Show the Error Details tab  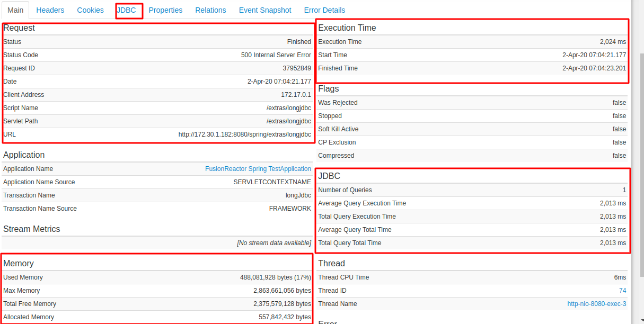pyautogui.click(x=324, y=10)
